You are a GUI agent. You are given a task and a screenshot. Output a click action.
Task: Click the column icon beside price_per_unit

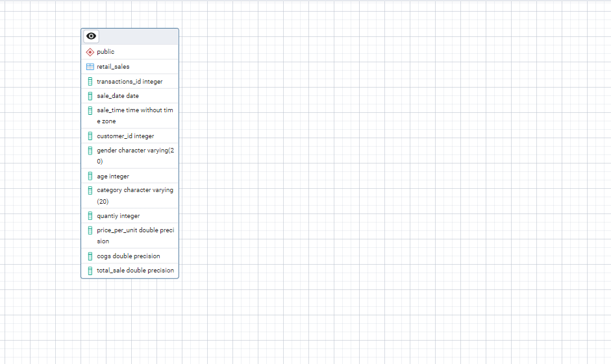coord(90,230)
